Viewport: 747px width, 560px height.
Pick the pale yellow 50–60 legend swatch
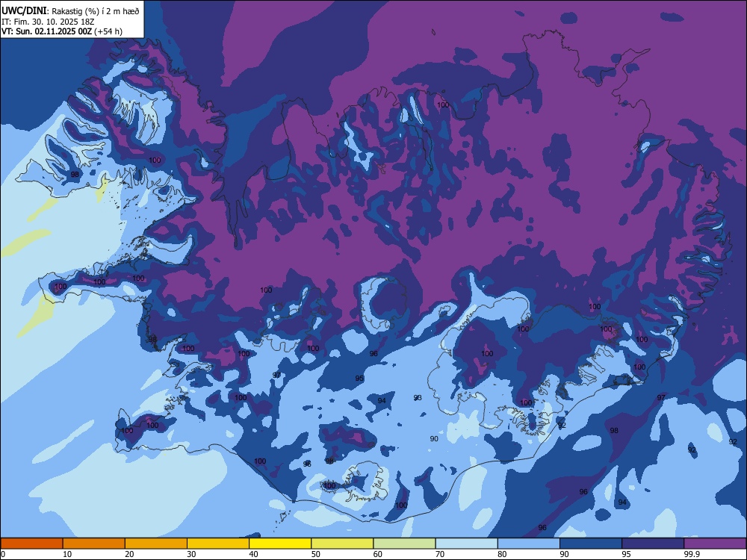342,544
